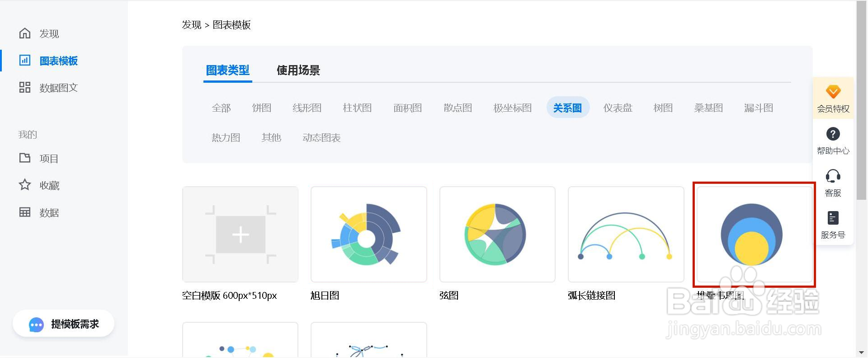Image resolution: width=868 pixels, height=358 pixels.
Task: Open the nested circles chart thumbnail
Action: [754, 234]
